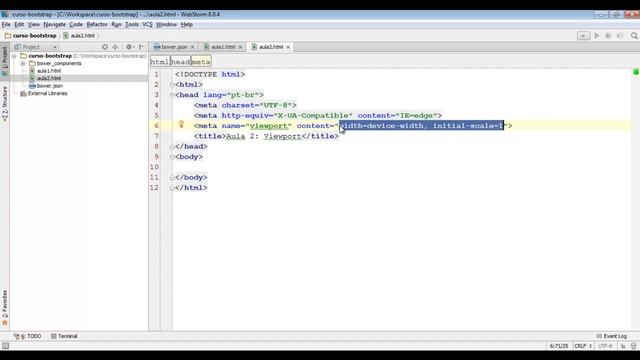Select aula1.html in project tree
The width and height of the screenshot is (640, 360).
tap(45, 71)
